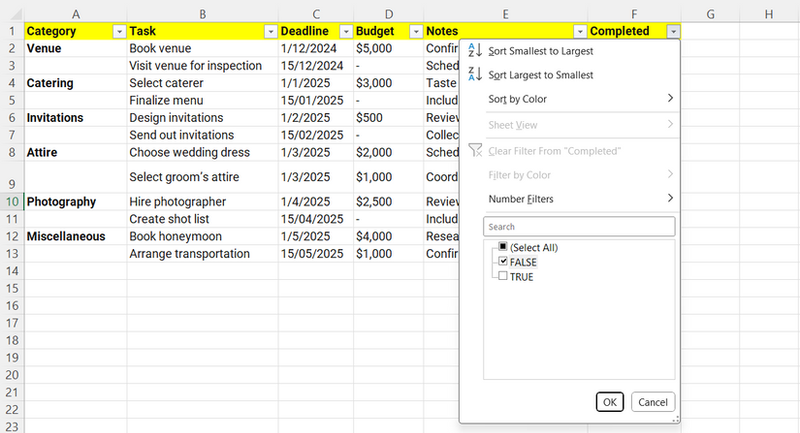Screen dimensions: 800x433
Task: Click the Sort Largest to Smallest icon
Action: click(476, 75)
